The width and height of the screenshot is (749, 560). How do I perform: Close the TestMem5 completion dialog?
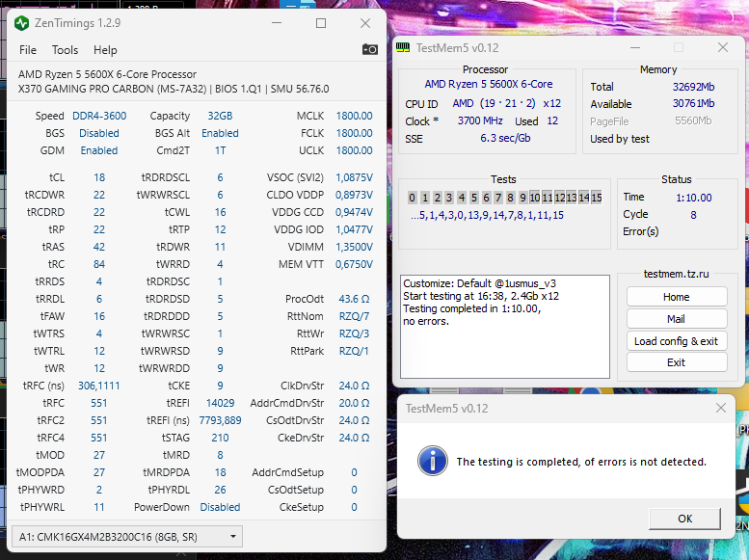coord(721,408)
